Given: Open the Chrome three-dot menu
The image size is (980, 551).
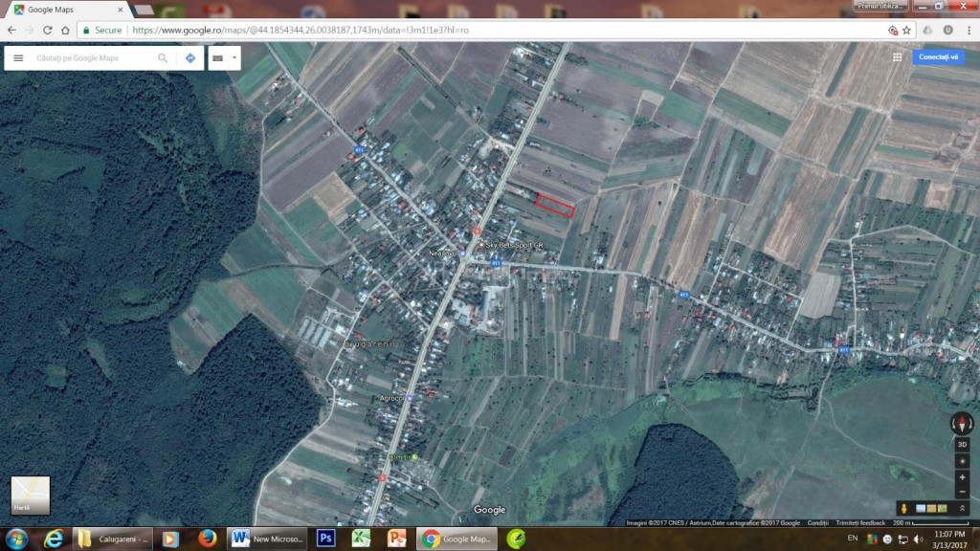Looking at the screenshot, I should coord(967,30).
